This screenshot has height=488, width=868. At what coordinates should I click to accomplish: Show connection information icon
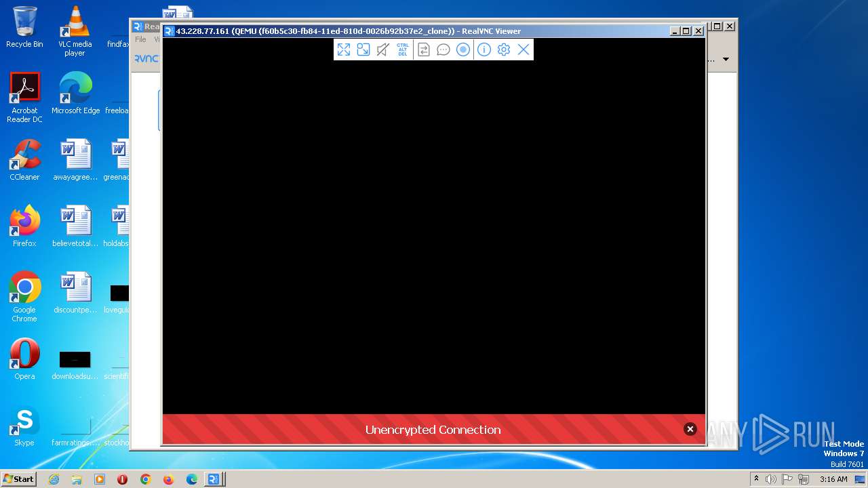484,49
